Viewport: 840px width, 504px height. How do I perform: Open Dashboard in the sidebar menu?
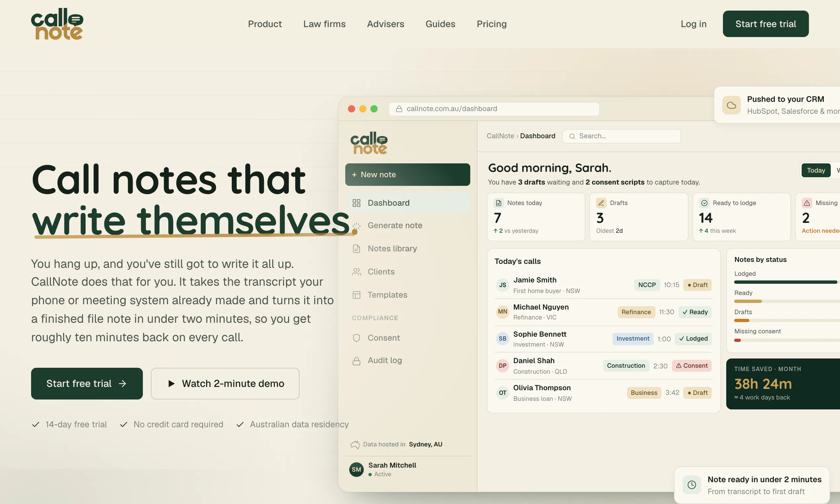coord(407,203)
